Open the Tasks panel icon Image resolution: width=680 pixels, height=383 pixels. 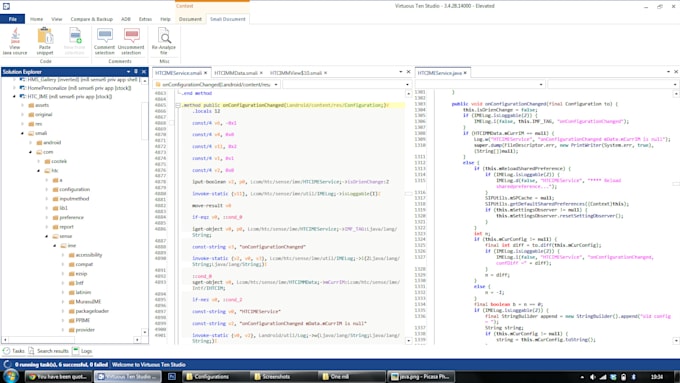tap(7, 351)
